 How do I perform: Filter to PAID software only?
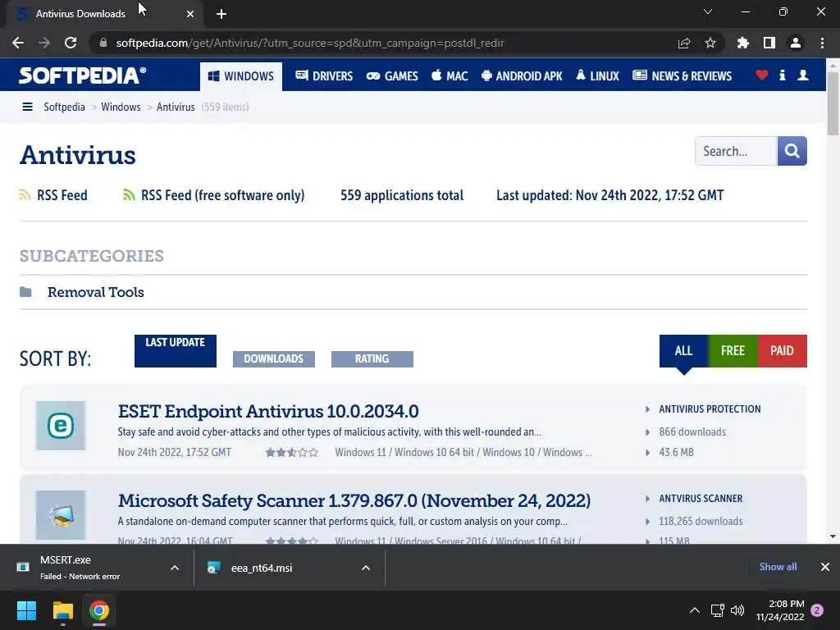pyautogui.click(x=782, y=351)
